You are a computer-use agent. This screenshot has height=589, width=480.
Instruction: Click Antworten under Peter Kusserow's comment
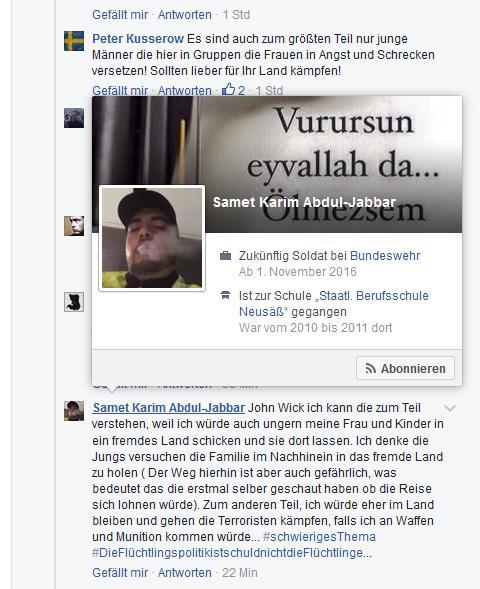pyautogui.click(x=184, y=90)
